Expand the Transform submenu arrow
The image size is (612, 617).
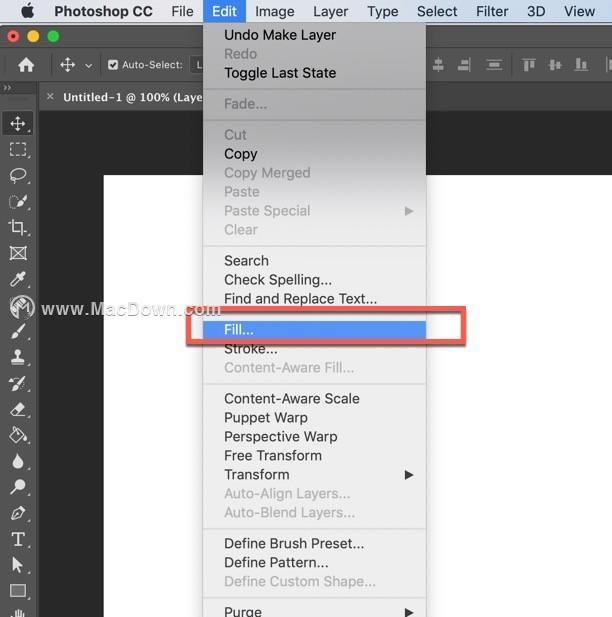point(409,475)
